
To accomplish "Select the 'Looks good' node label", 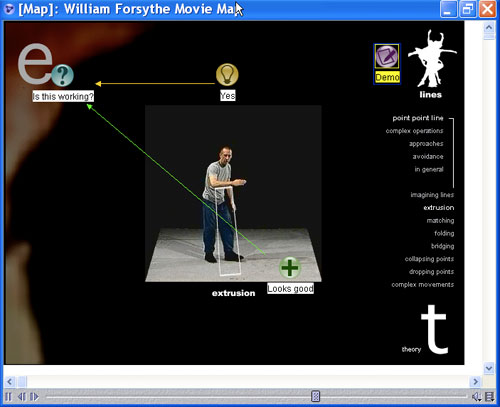I will point(290,289).
